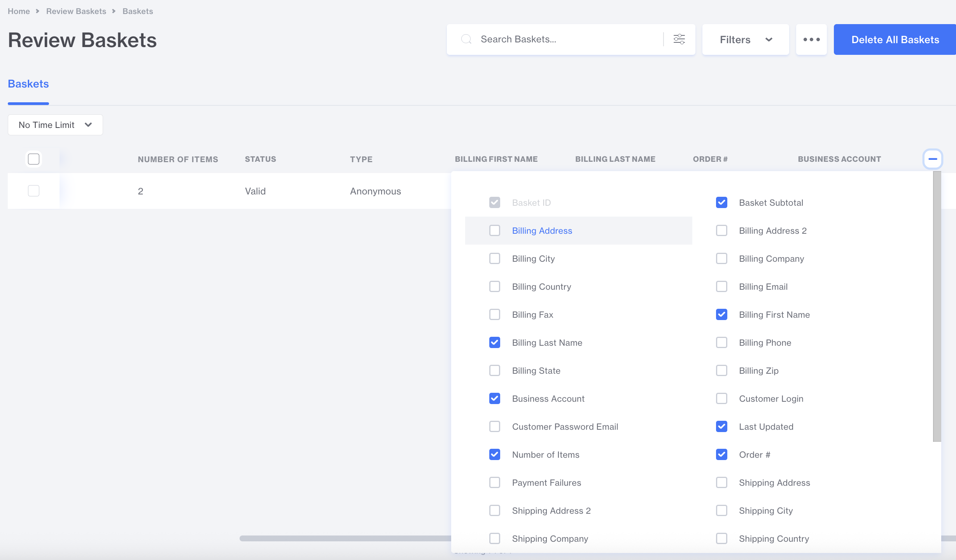The image size is (956, 560).
Task: Sort by Status column header
Action: [261, 159]
